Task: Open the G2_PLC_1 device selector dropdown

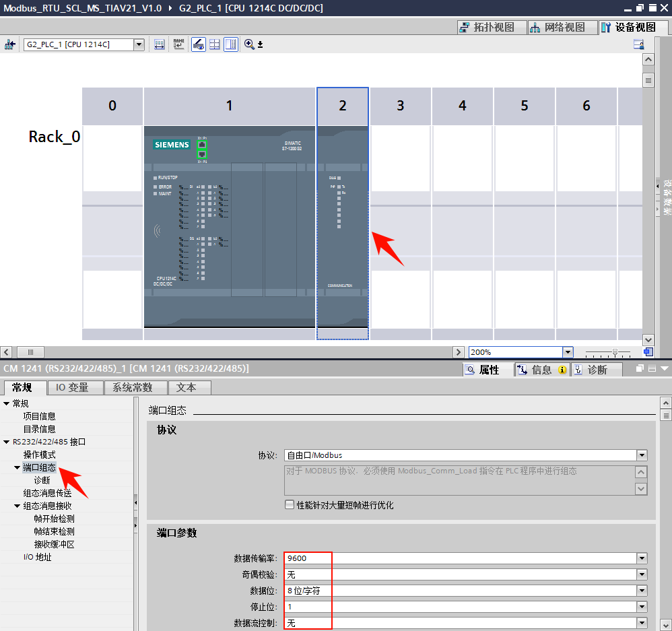Action: tap(139, 44)
